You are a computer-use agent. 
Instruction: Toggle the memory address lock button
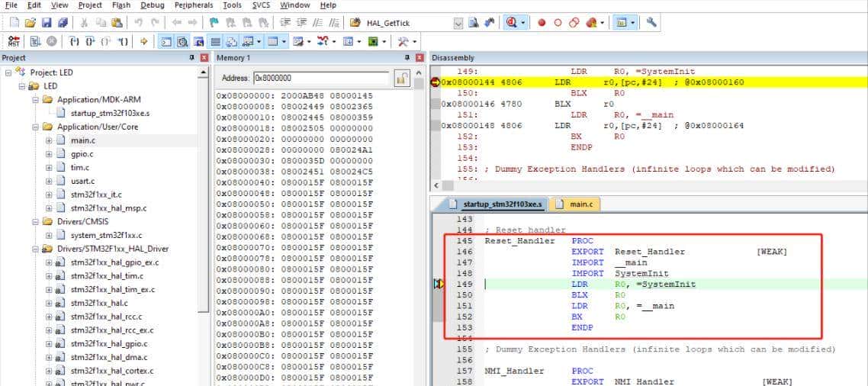click(x=402, y=78)
